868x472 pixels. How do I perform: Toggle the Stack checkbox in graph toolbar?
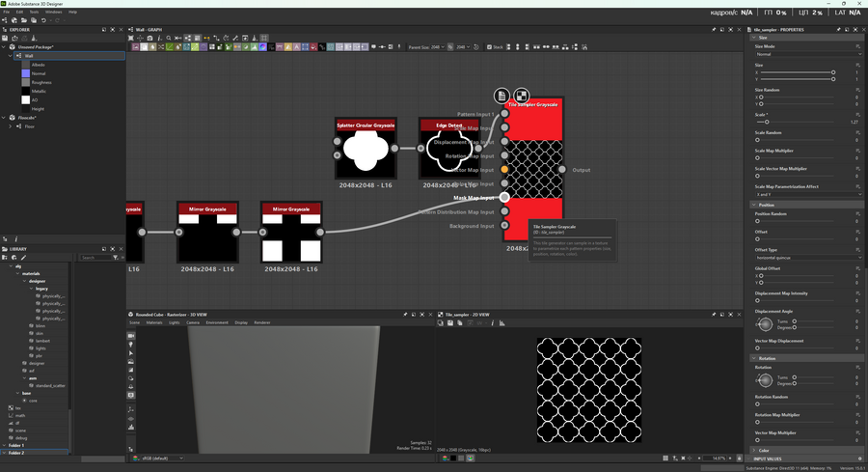pyautogui.click(x=489, y=46)
